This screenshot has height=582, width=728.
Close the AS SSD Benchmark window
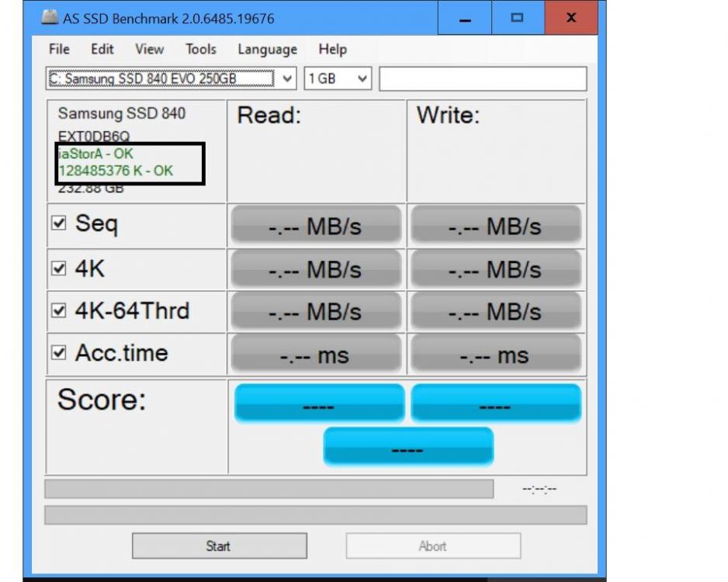point(571,18)
